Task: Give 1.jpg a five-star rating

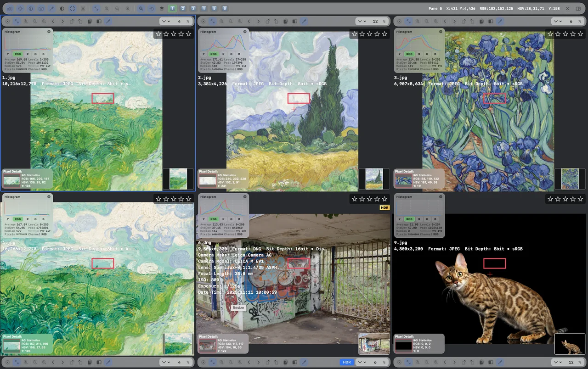Action: [x=188, y=34]
